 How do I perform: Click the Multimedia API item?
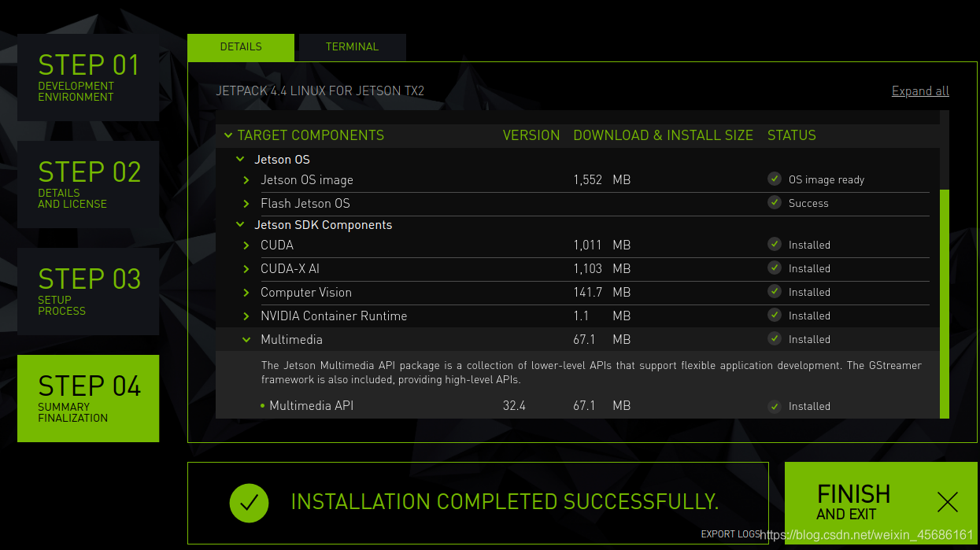point(311,406)
